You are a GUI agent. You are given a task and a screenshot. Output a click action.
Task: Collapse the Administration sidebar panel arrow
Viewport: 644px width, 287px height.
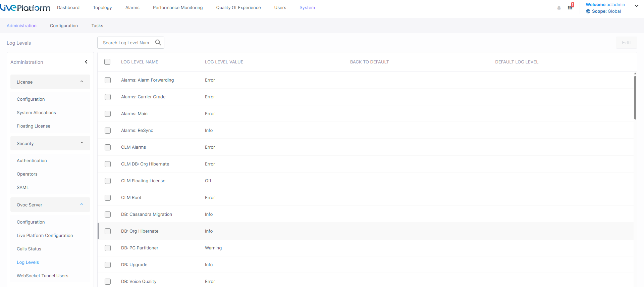tap(86, 62)
